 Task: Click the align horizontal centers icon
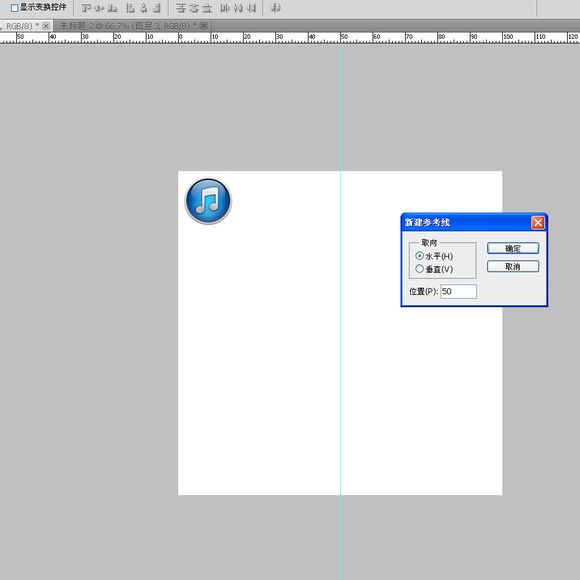pyautogui.click(x=144, y=8)
